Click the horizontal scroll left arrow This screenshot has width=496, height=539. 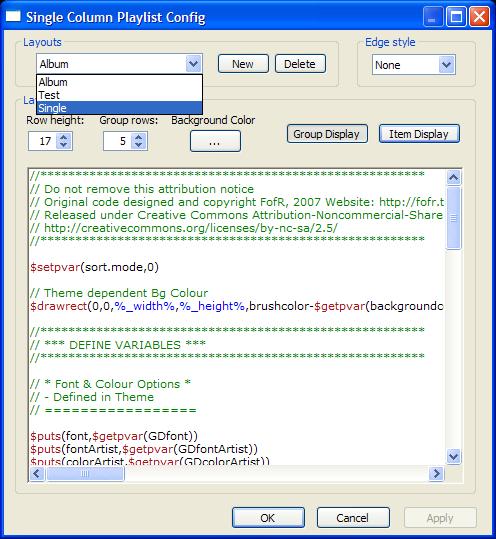(x=37, y=474)
